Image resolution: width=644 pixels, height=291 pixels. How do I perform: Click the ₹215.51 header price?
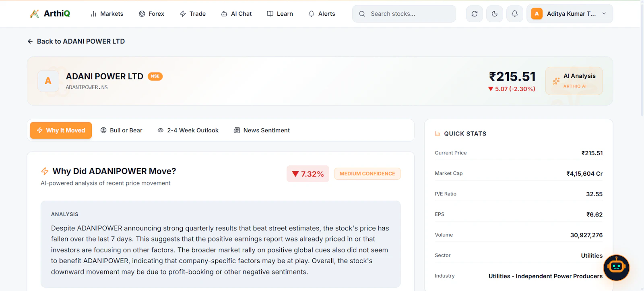[512, 77]
